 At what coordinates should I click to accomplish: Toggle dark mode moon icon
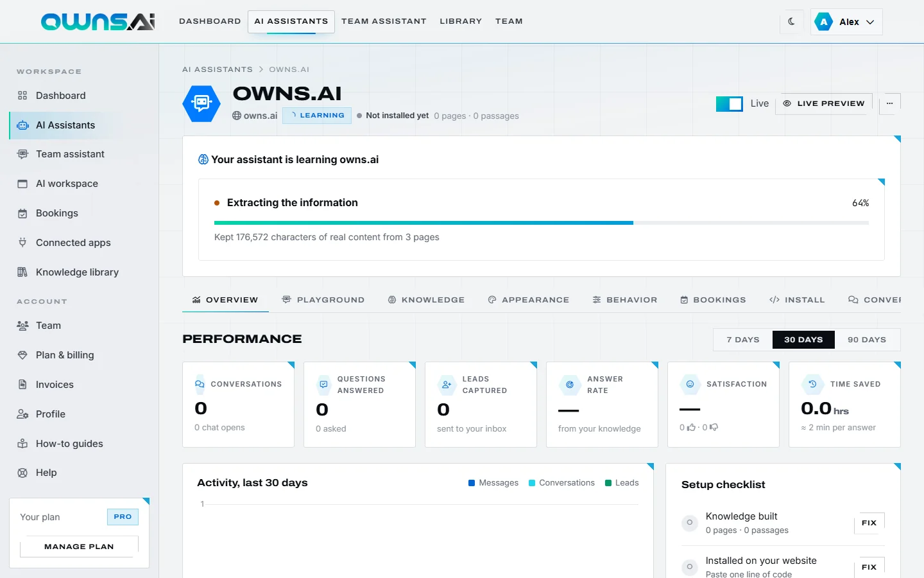coord(791,21)
